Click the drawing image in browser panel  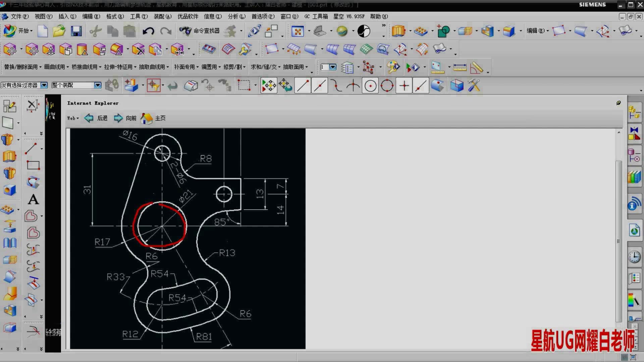[187, 239]
